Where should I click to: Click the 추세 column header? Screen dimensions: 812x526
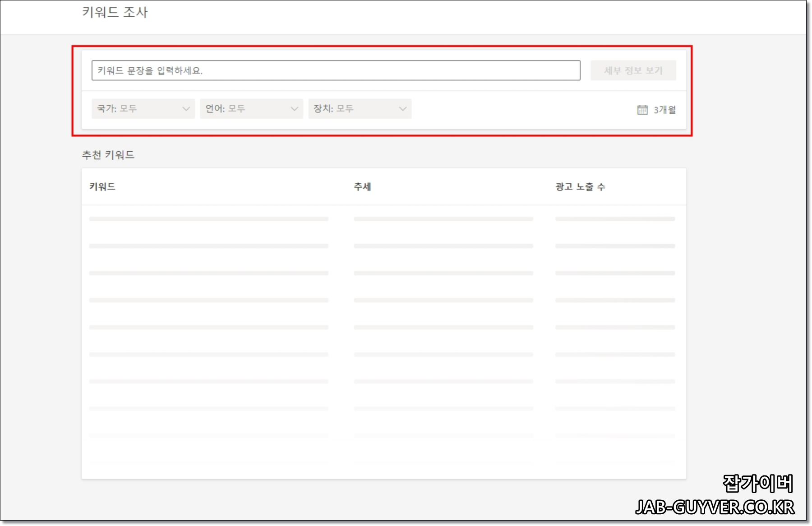(x=362, y=186)
